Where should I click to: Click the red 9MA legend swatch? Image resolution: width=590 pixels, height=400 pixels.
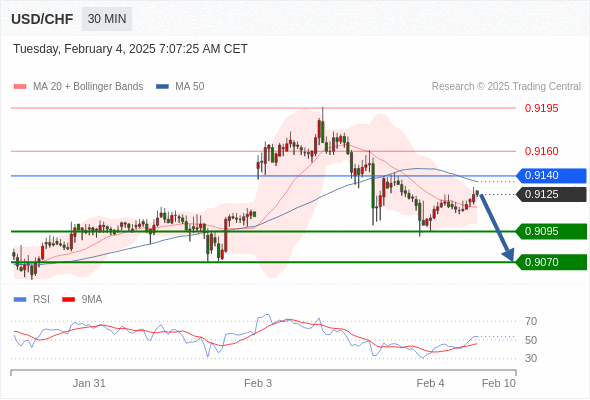[68, 300]
